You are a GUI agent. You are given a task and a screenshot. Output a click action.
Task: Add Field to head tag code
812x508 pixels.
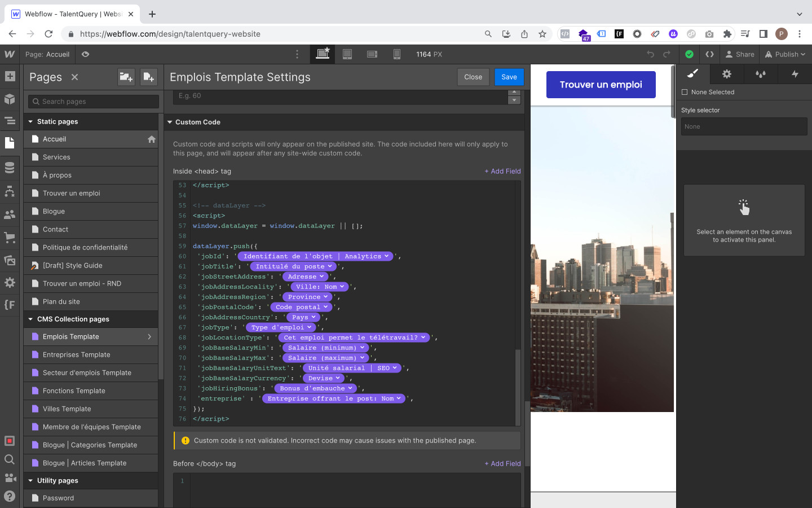pos(502,171)
